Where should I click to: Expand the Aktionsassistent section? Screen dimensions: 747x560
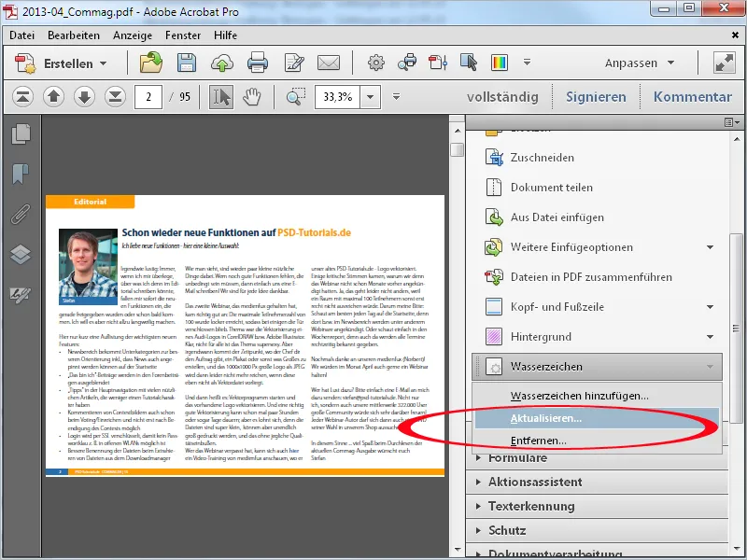(597, 482)
